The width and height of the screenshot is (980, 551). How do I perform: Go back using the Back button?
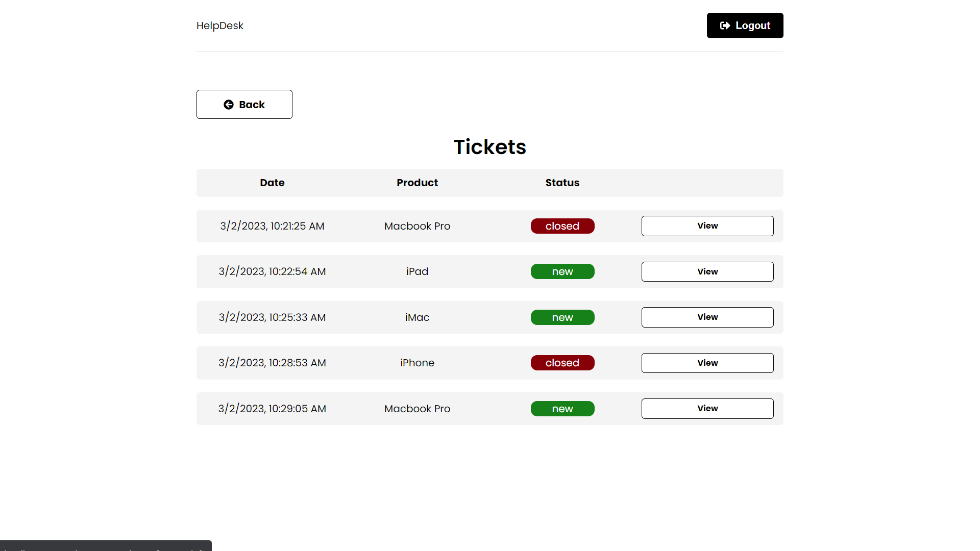pos(244,105)
